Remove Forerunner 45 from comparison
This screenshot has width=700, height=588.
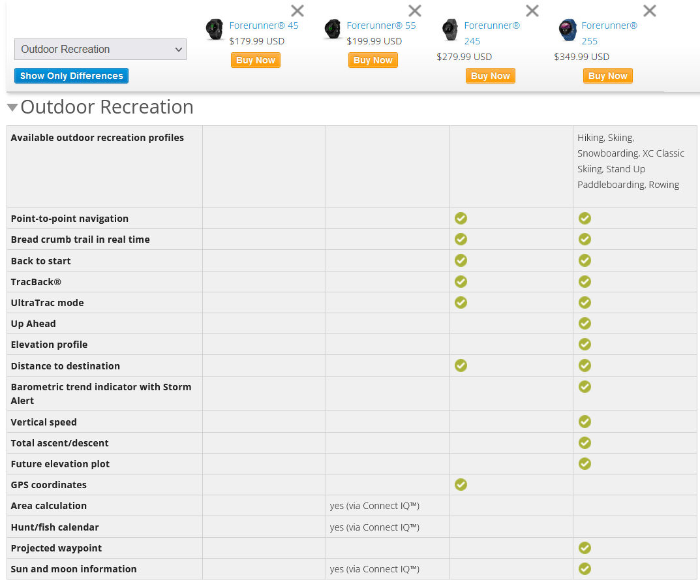(x=297, y=10)
